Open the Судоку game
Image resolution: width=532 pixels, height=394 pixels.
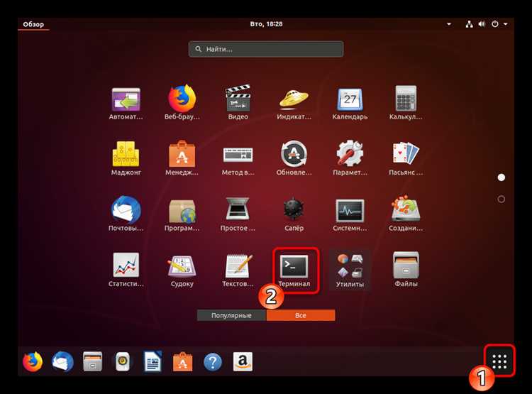click(x=182, y=270)
